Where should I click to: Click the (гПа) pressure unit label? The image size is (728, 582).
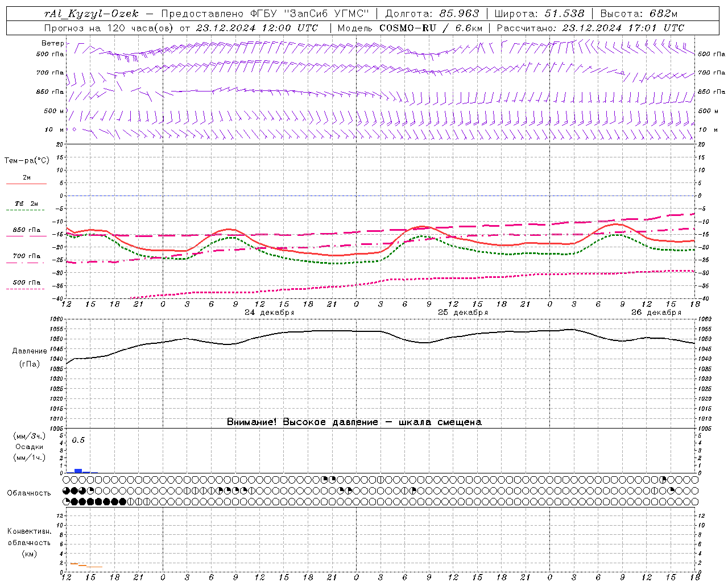[x=30, y=364]
